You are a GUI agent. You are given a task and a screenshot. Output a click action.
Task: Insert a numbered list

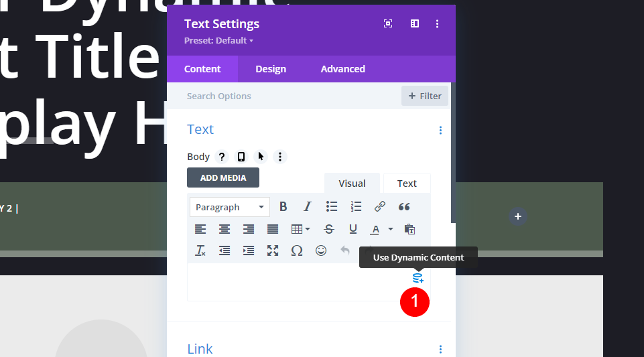point(356,206)
